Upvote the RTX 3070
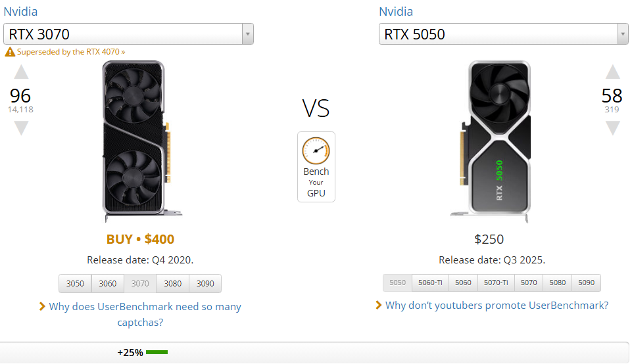 21,72
